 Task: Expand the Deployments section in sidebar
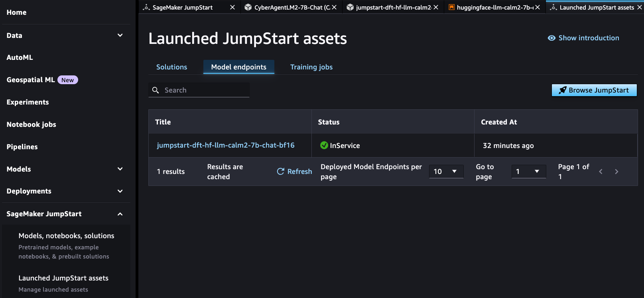(120, 191)
